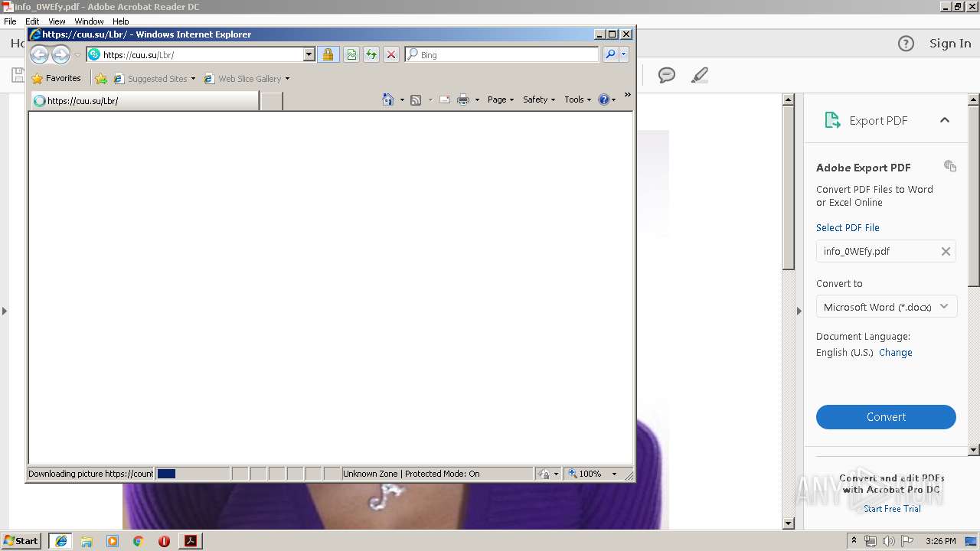This screenshot has height=551, width=980.
Task: Click the volume icon in system tray
Action: coord(887,541)
